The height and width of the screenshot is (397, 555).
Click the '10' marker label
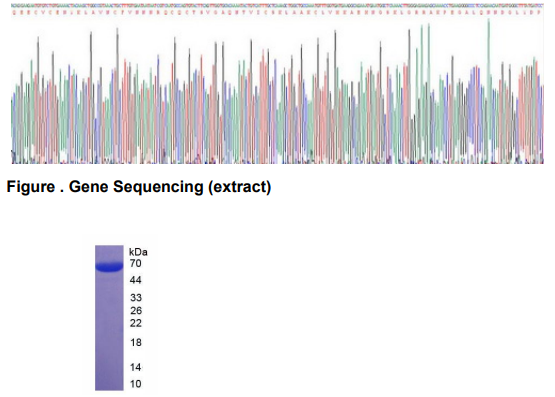pyautogui.click(x=136, y=384)
